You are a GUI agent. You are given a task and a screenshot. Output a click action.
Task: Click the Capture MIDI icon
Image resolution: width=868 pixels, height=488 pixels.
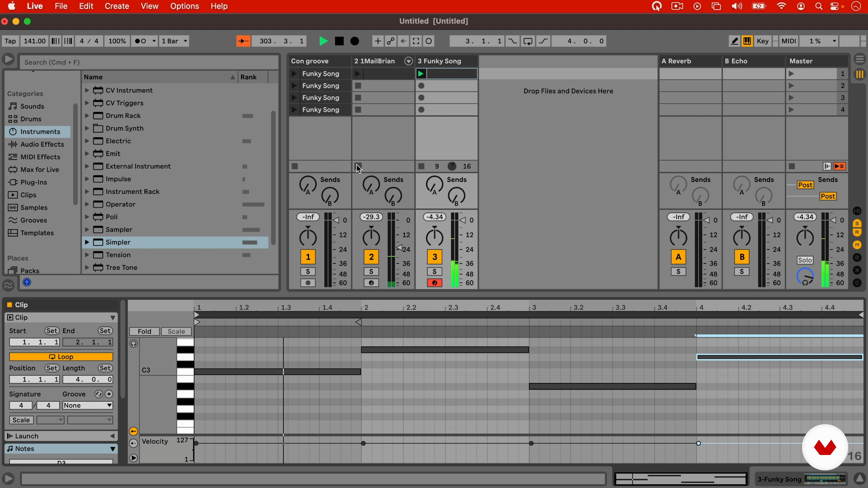[416, 41]
